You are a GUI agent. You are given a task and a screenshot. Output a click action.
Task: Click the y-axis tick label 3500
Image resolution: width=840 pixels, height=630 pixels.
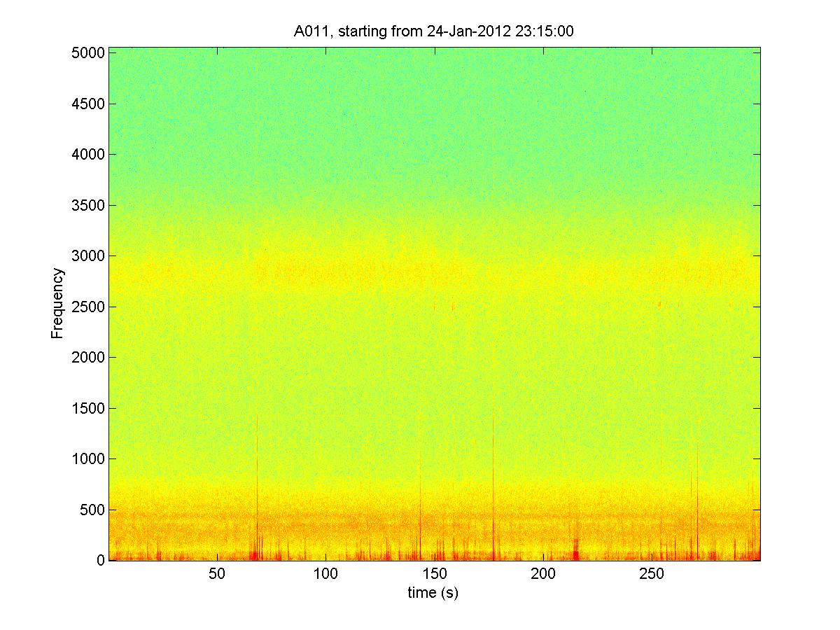click(x=88, y=206)
